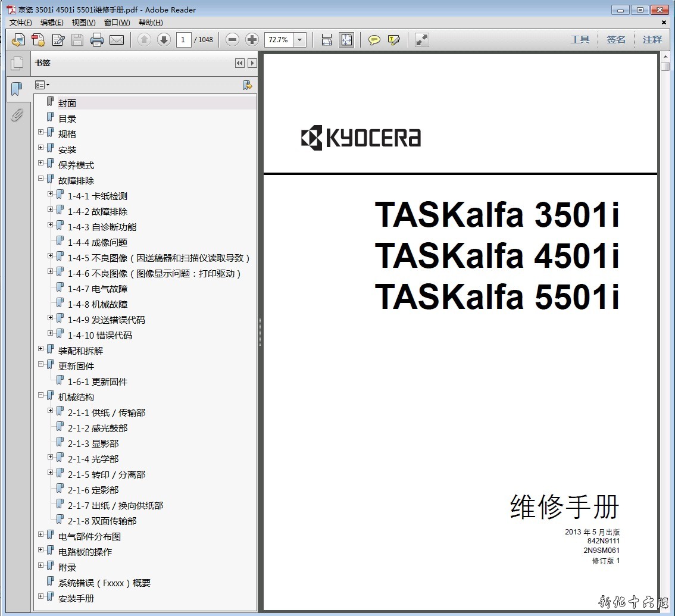
Task: Open the 帮助(H) menu
Action: (151, 23)
